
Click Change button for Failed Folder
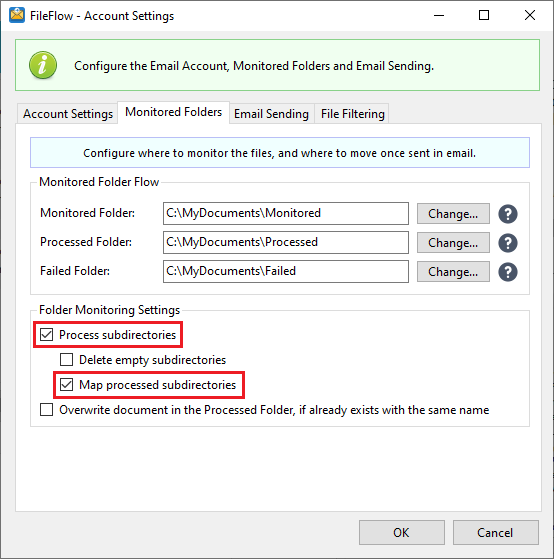tap(453, 272)
